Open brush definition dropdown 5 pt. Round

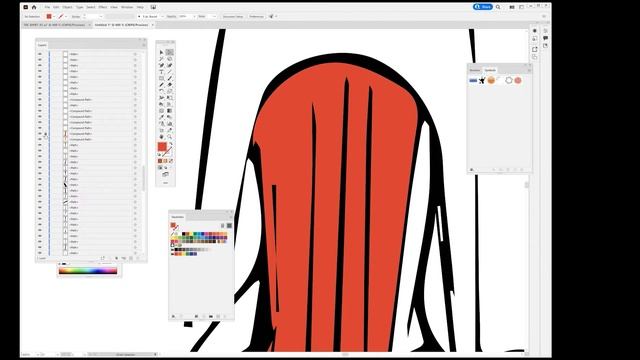pos(162,16)
